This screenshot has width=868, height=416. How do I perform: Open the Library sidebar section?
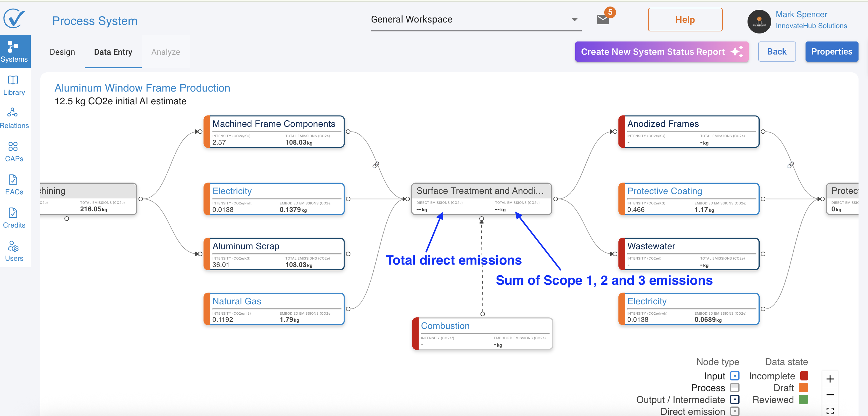tap(14, 85)
